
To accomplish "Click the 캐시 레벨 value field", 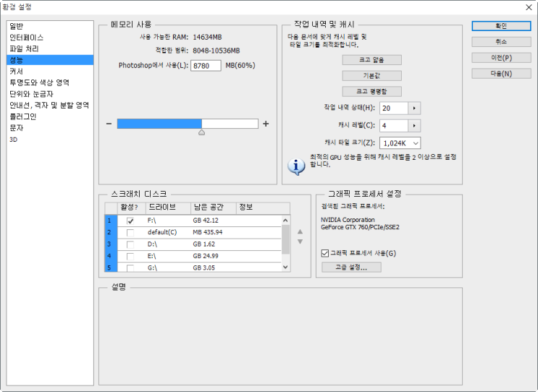I will coord(394,126).
